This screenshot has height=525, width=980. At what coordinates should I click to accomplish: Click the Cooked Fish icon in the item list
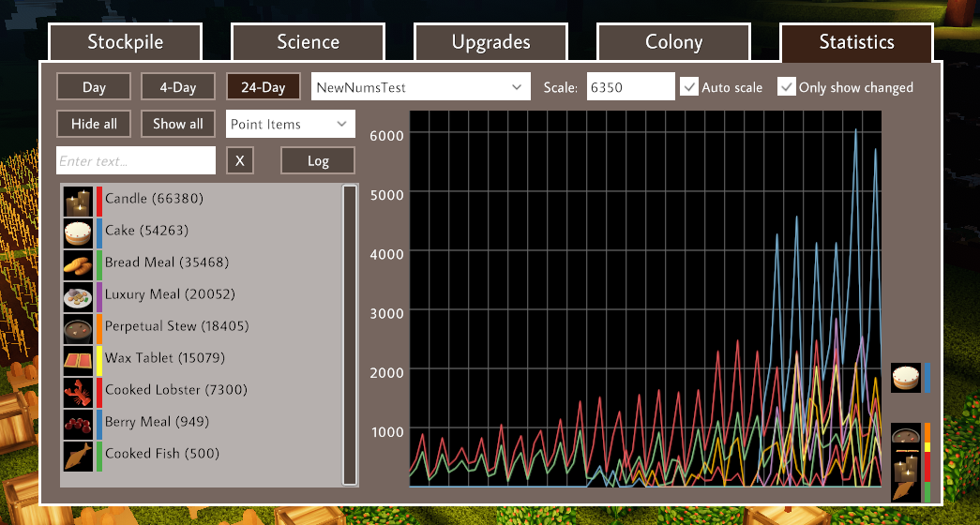click(x=78, y=457)
